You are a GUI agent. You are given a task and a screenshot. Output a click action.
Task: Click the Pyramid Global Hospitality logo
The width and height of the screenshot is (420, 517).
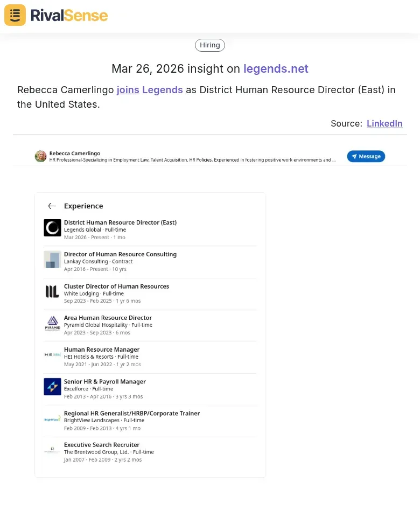pyautogui.click(x=52, y=323)
